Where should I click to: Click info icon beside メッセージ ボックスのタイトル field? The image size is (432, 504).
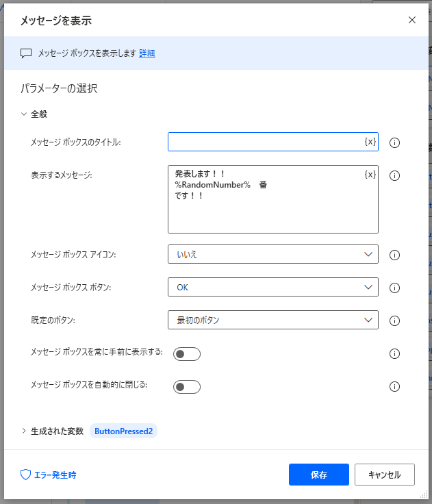pos(394,142)
